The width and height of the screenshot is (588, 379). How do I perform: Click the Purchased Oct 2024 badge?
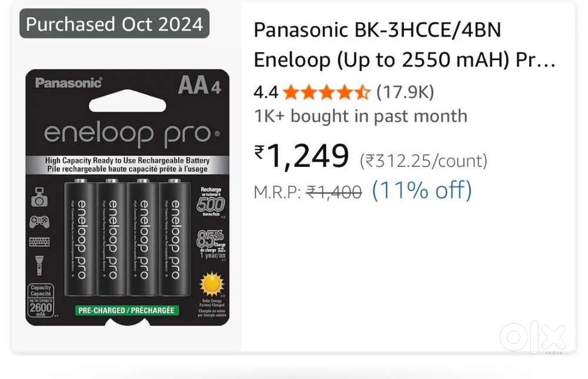114,24
